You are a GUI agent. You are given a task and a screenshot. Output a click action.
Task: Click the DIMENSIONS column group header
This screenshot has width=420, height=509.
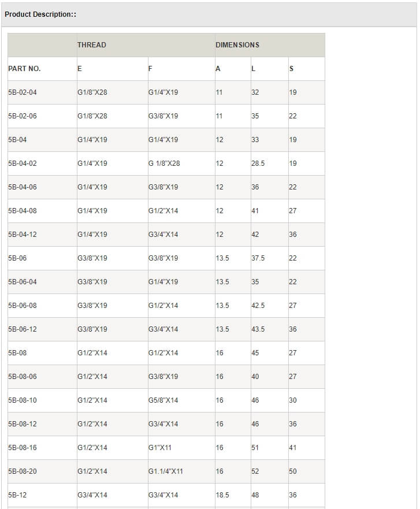tap(237, 45)
